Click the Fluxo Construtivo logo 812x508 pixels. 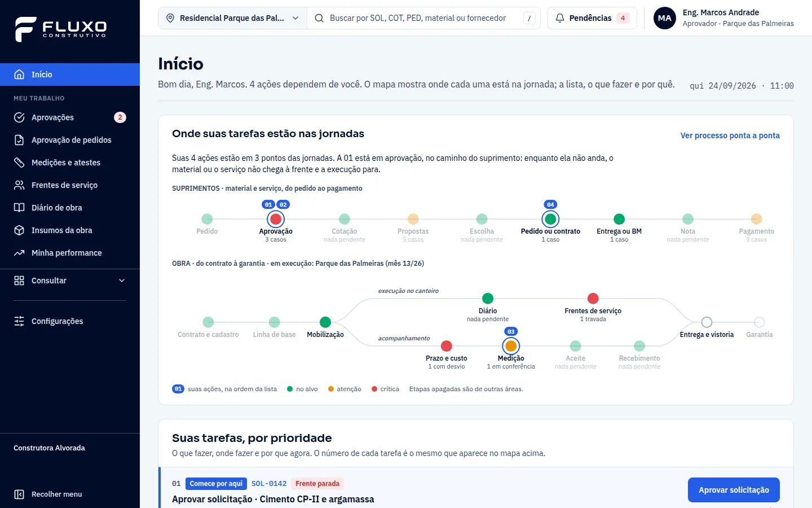click(61, 29)
